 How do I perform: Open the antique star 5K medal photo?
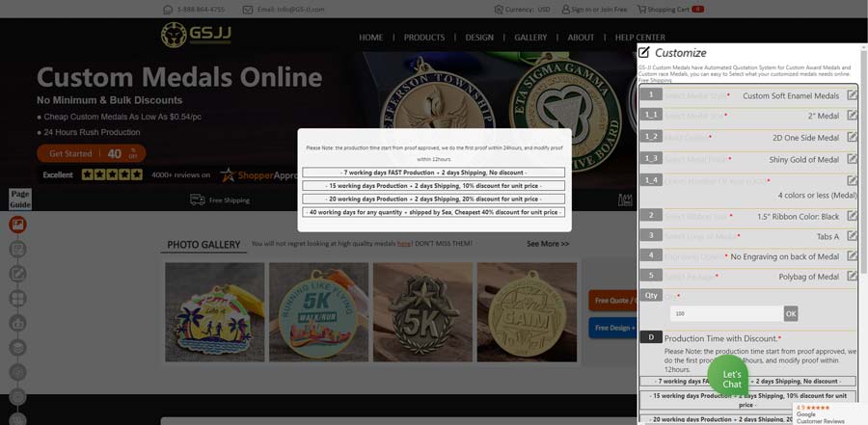pyautogui.click(x=423, y=312)
